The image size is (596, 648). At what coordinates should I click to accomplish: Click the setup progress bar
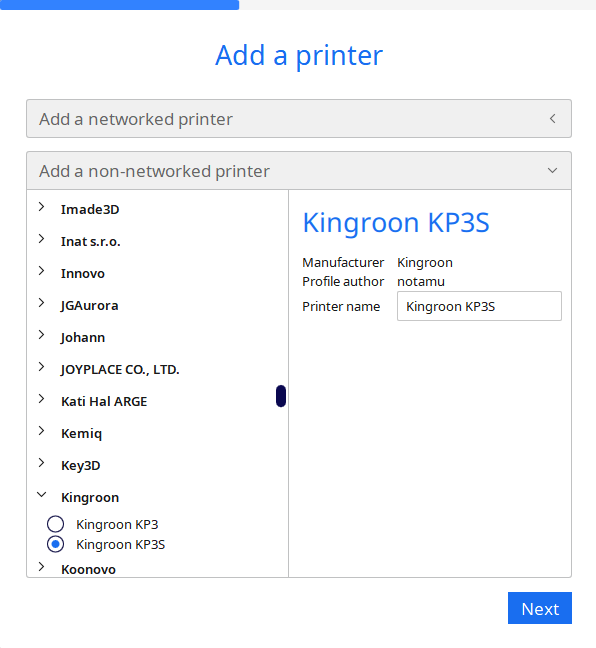(x=298, y=5)
